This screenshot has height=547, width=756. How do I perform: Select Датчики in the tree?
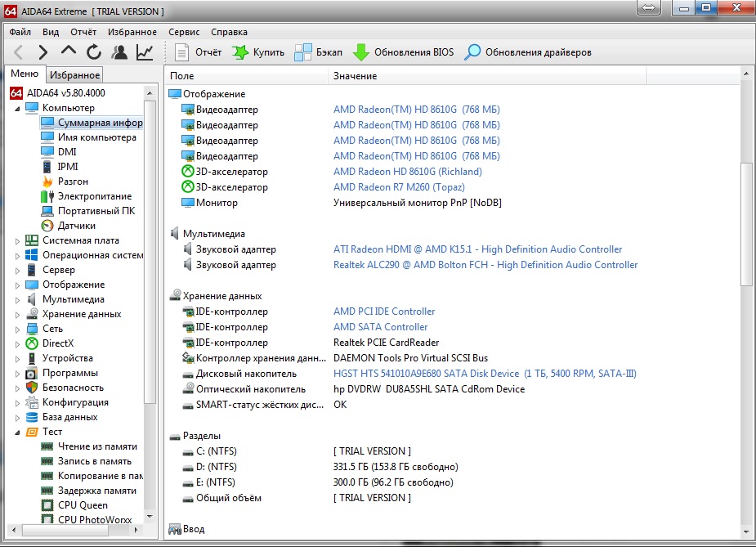(x=76, y=226)
